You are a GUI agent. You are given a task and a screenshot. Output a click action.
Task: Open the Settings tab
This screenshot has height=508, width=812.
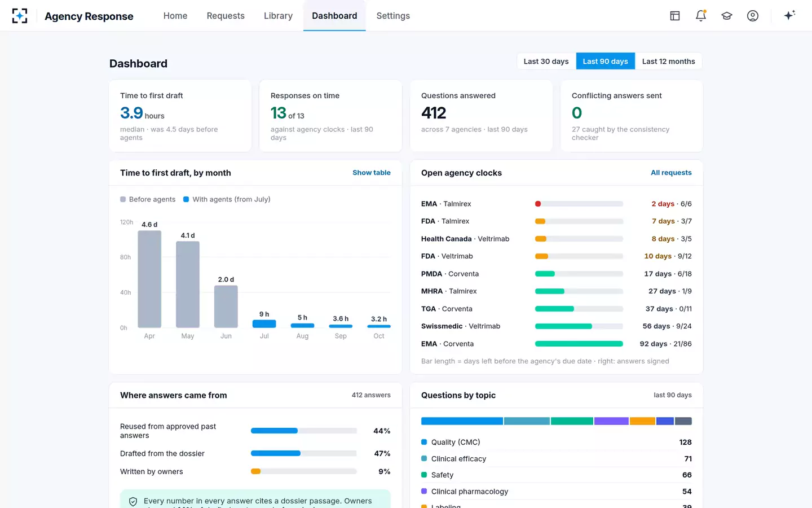[x=393, y=16]
